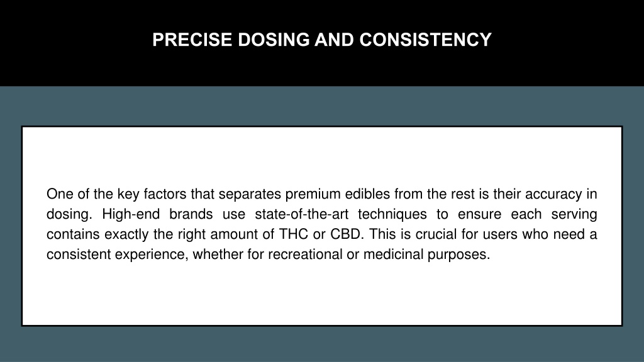The image size is (644, 362).
Task: Select the word 'PRECISE' in the heading
Action: 192,40
